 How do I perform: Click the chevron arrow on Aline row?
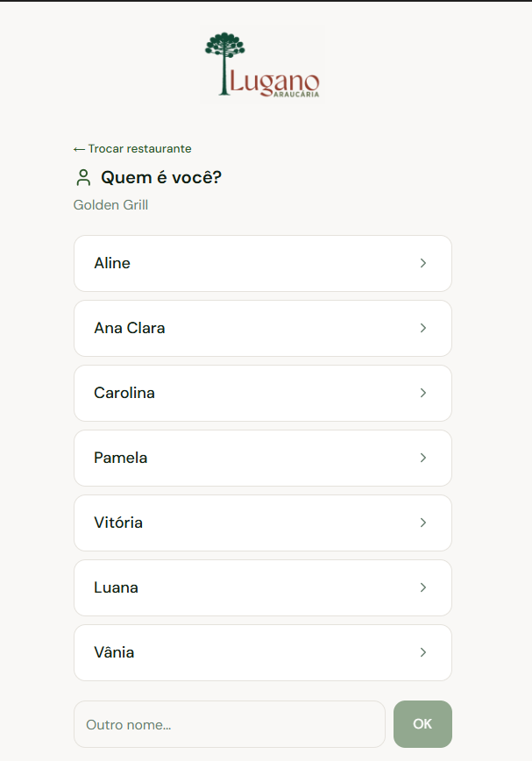coord(423,263)
